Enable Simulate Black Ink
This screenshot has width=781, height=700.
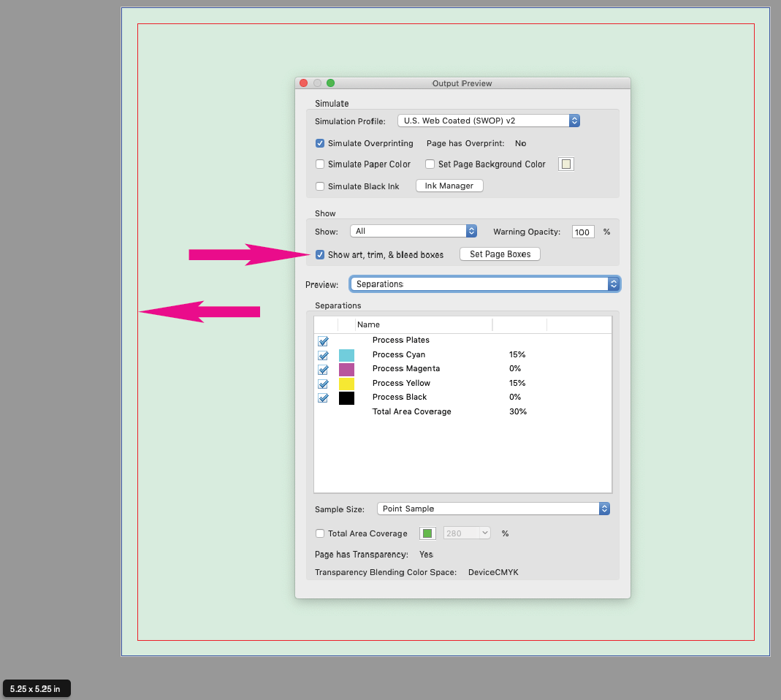(x=319, y=186)
